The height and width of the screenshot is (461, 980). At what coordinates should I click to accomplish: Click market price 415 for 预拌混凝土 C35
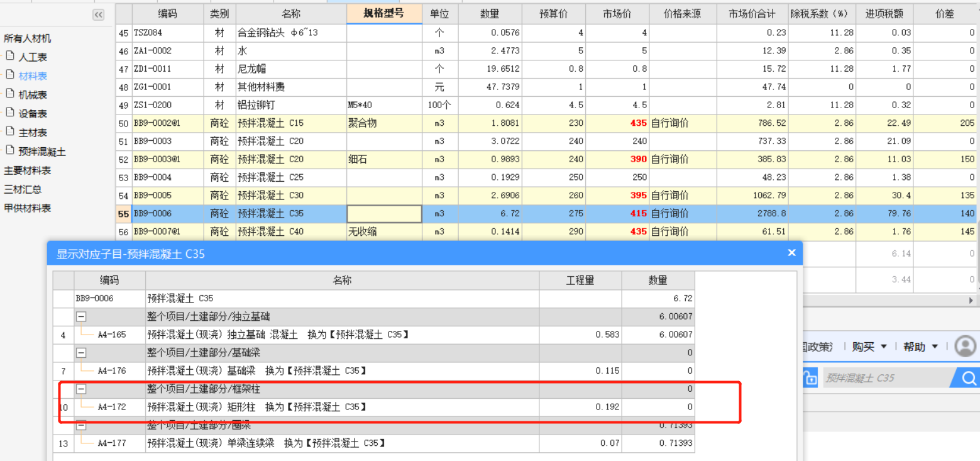point(617,214)
